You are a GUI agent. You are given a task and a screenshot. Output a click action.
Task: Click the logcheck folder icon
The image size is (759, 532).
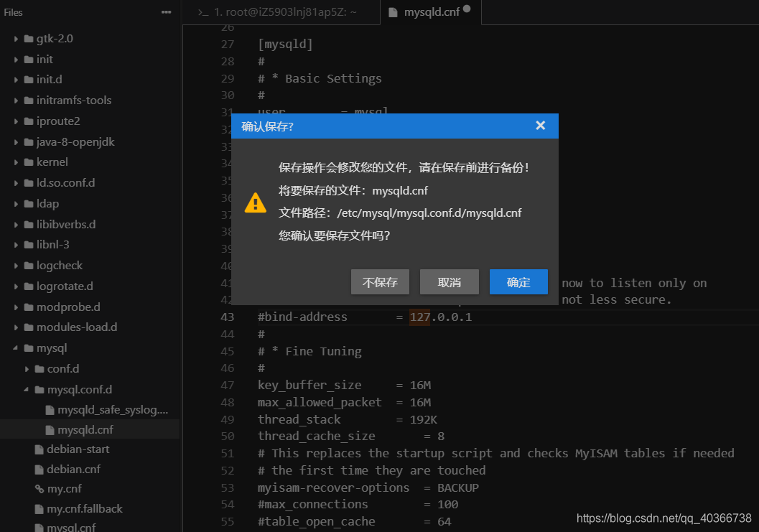(29, 266)
